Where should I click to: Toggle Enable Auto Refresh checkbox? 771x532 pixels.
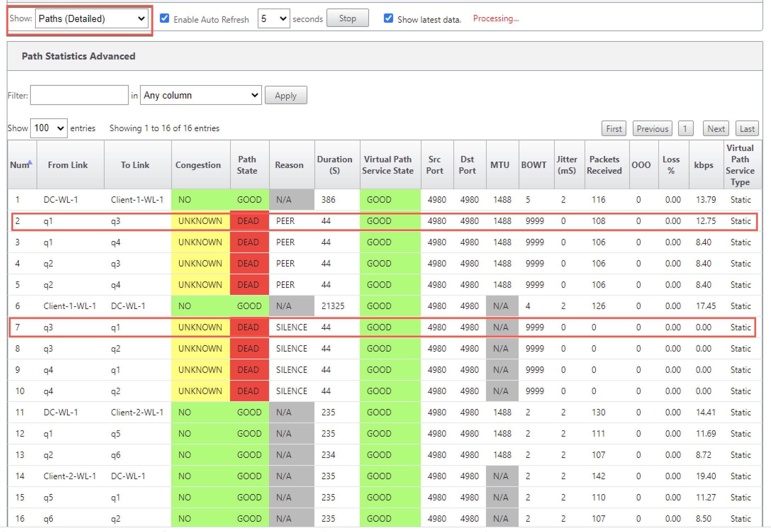point(164,18)
